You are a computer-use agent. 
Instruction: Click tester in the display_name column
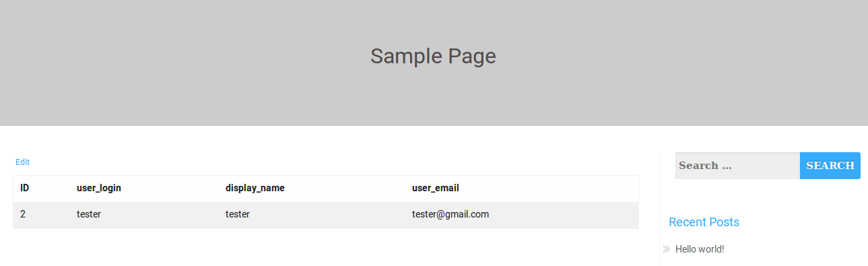pyautogui.click(x=238, y=214)
